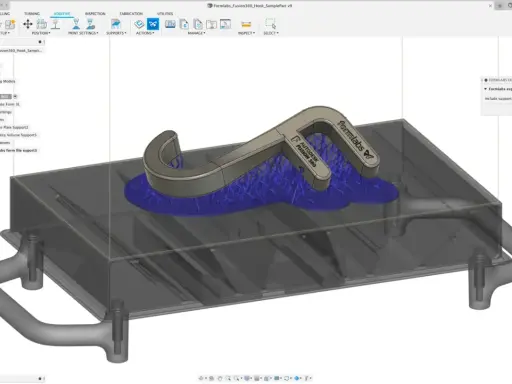512x384 pixels.
Task: Click the last icon in the navigation bar
Action: pyautogui.click(x=307, y=378)
